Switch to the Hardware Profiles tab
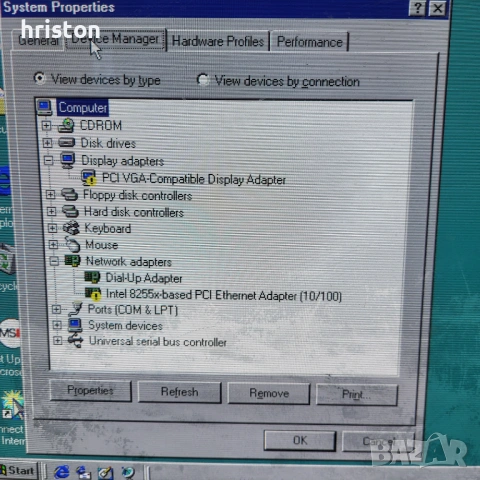This screenshot has height=480, width=480. (x=218, y=41)
